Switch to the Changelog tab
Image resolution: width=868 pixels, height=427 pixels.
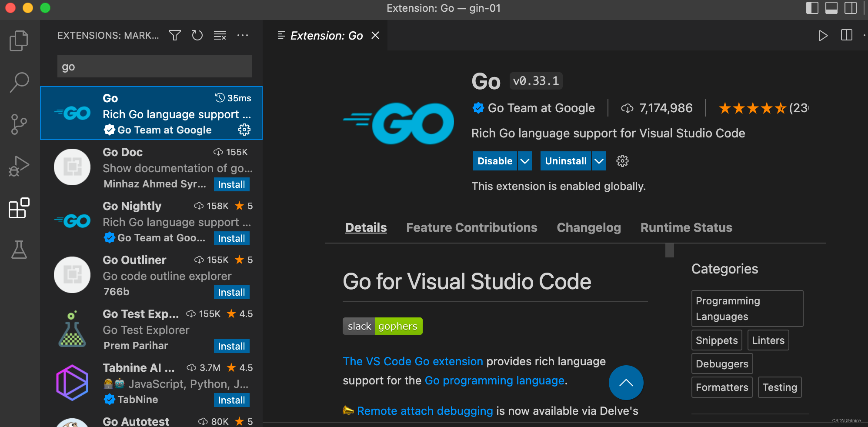point(588,227)
